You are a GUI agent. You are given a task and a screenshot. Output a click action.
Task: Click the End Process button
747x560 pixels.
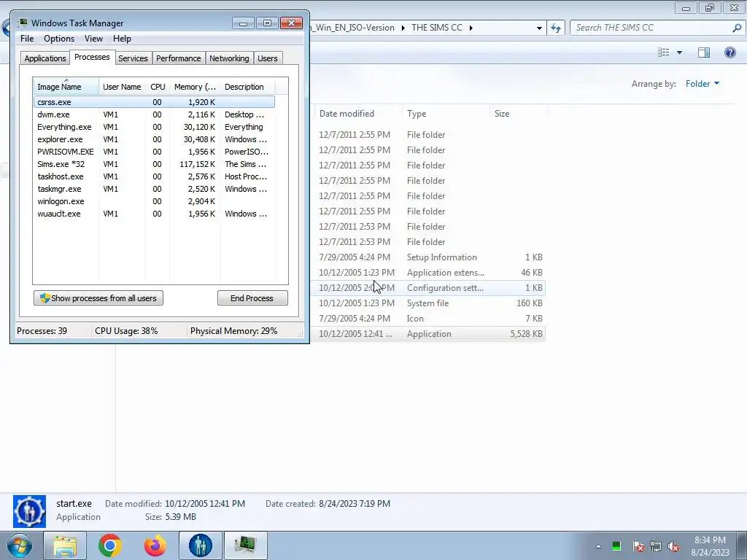coord(252,298)
